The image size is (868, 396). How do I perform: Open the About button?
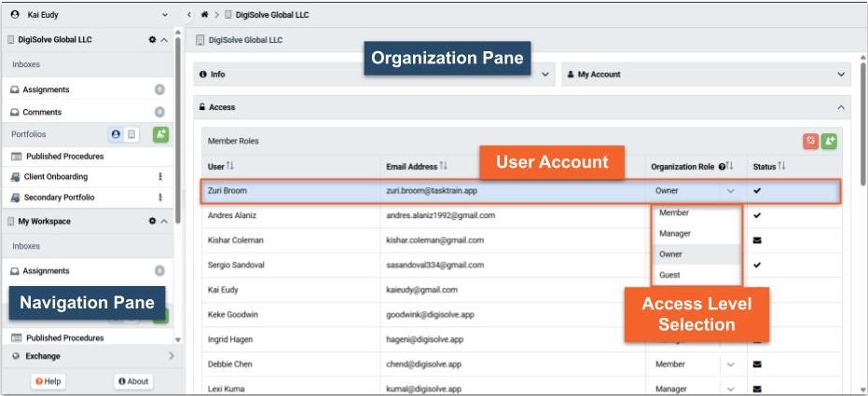point(133,381)
